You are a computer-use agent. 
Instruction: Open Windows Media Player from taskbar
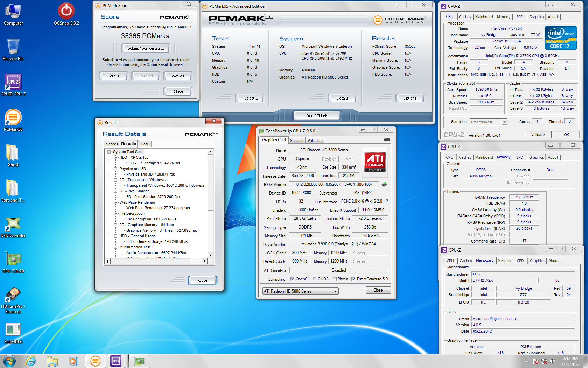tap(73, 361)
